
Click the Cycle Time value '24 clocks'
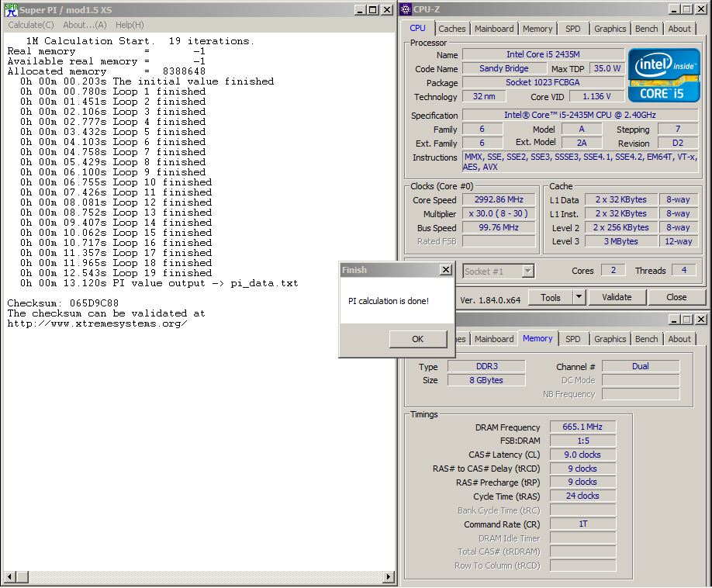pyautogui.click(x=582, y=496)
